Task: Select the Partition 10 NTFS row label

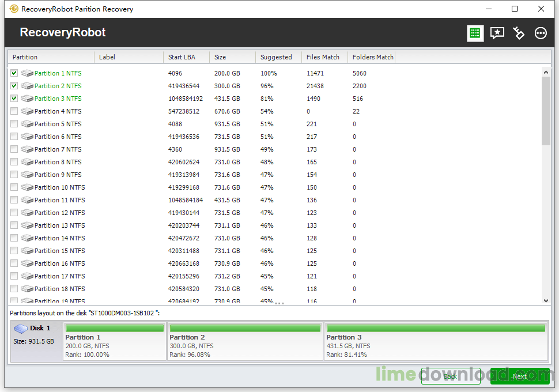Action: tap(59, 187)
